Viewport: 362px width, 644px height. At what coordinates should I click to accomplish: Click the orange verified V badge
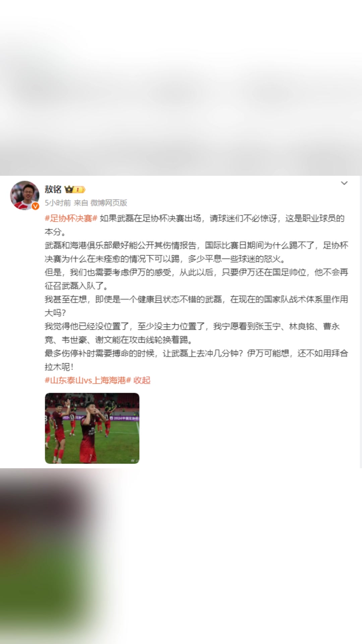[x=36, y=206]
